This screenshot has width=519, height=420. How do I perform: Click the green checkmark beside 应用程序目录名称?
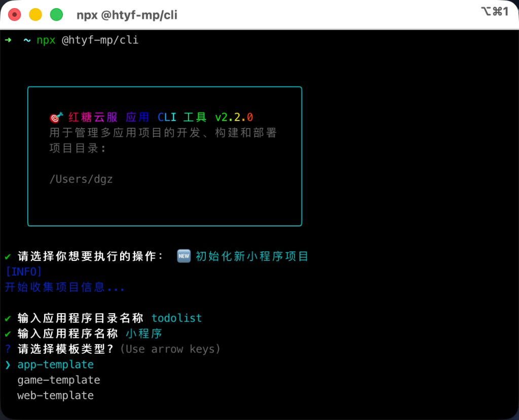point(7,318)
